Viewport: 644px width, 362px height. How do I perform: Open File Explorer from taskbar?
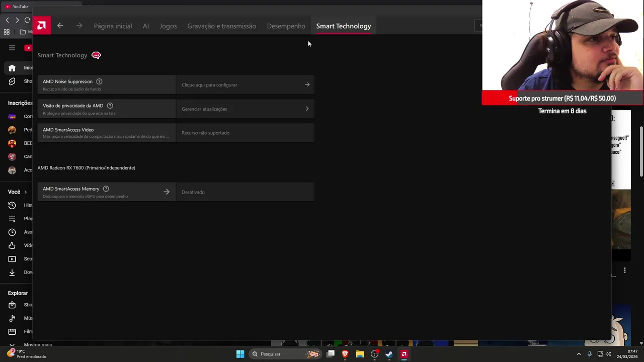click(x=360, y=354)
